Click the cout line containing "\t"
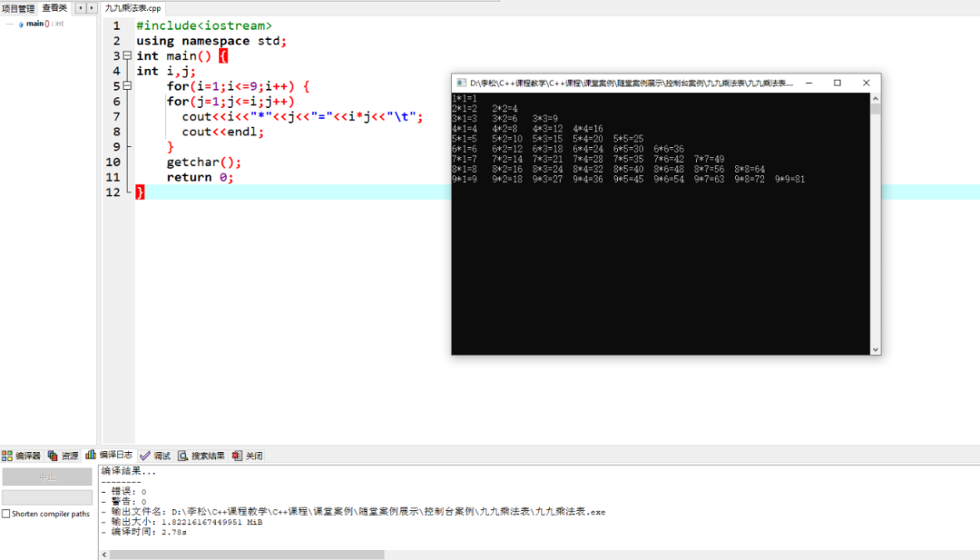 (x=302, y=116)
